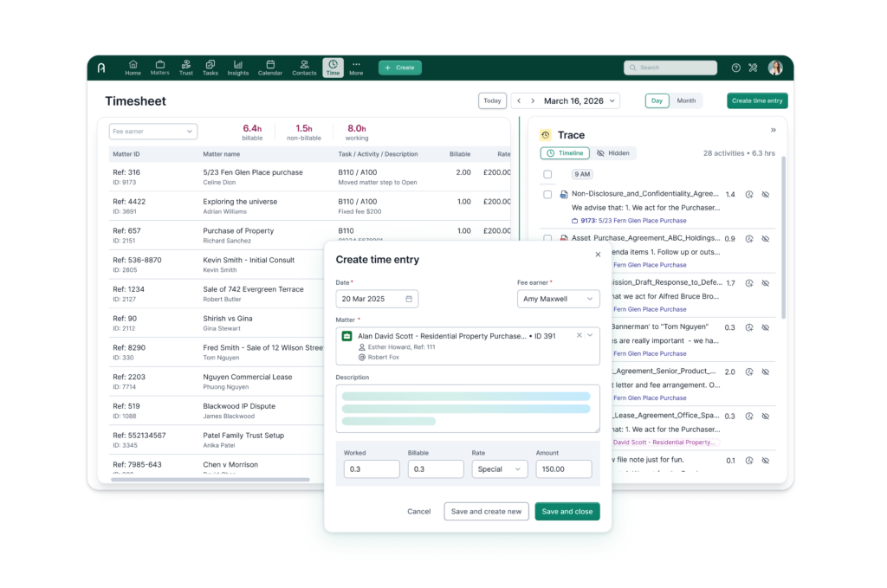
Task: Hide the Lease_Agreement_Office activity
Action: point(766,417)
